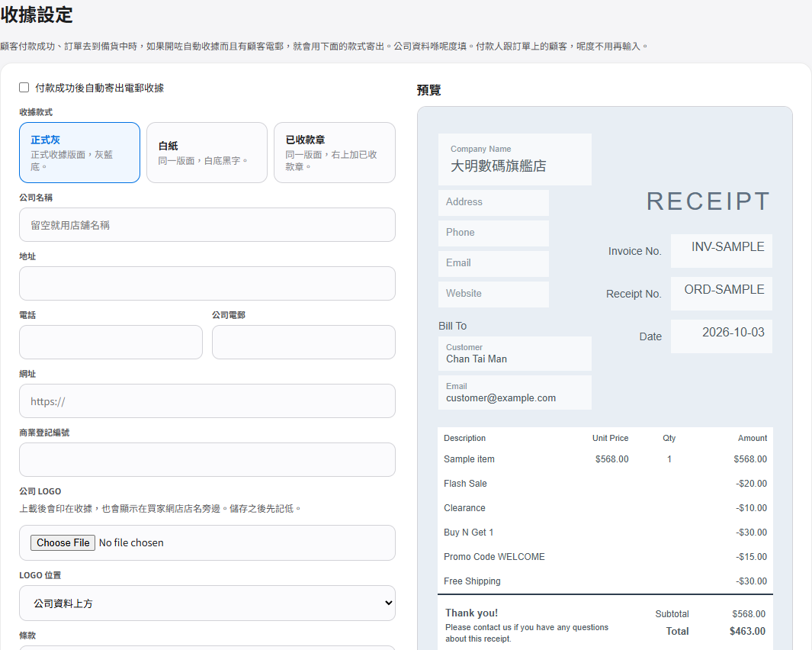Click the 網址 https:// field
This screenshot has width=812, height=650.
207,401
